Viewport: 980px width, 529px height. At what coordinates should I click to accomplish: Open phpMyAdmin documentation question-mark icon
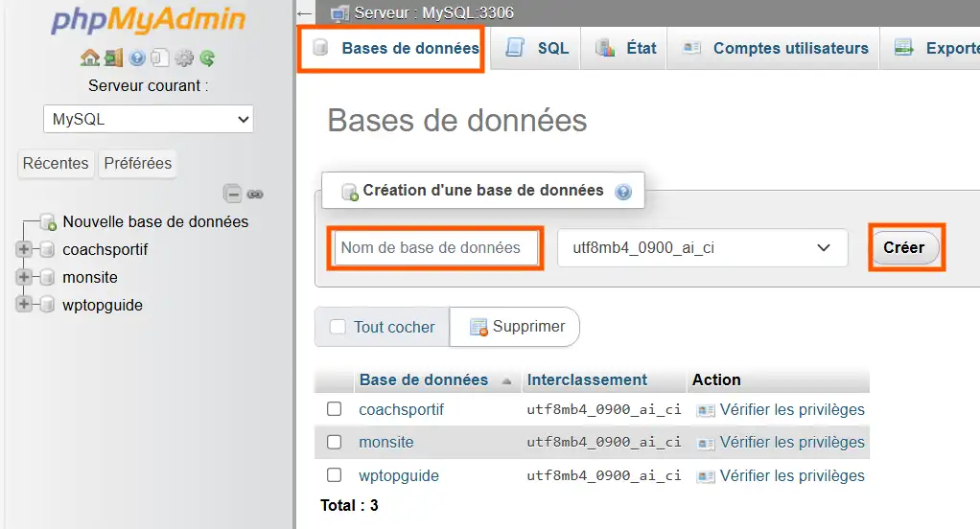tap(137, 58)
